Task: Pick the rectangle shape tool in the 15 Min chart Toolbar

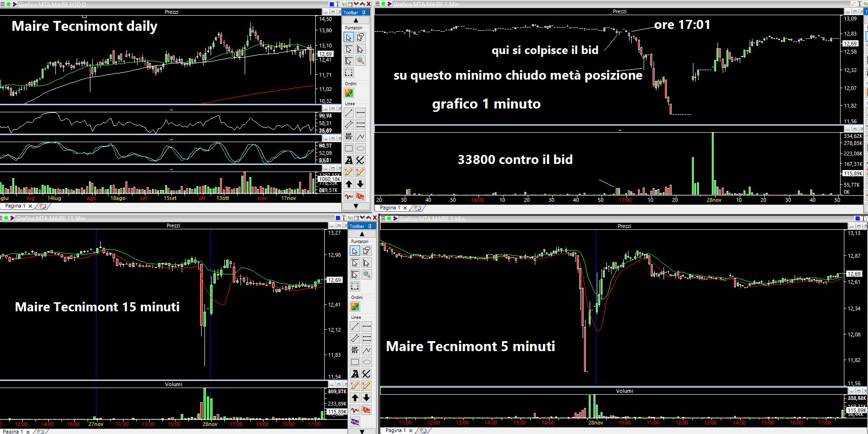Action: [x=355, y=362]
